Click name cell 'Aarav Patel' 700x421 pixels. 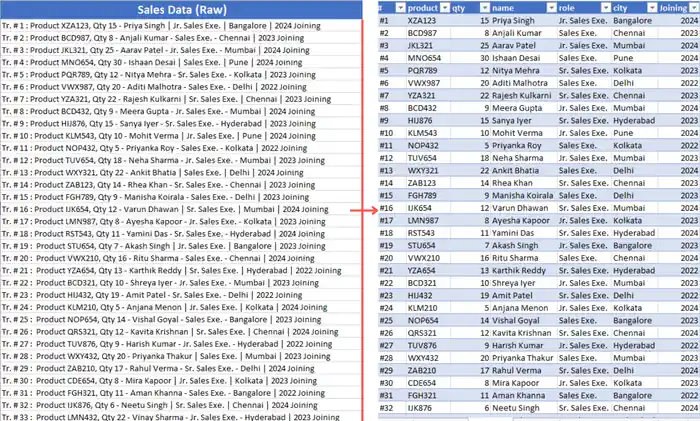524,46
